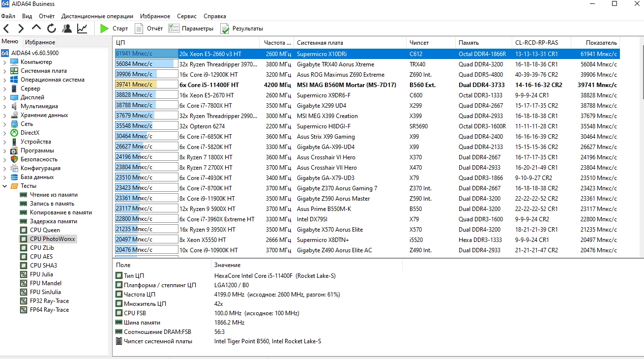
Task: Click the Refresh toolbar icon
Action: tap(52, 29)
